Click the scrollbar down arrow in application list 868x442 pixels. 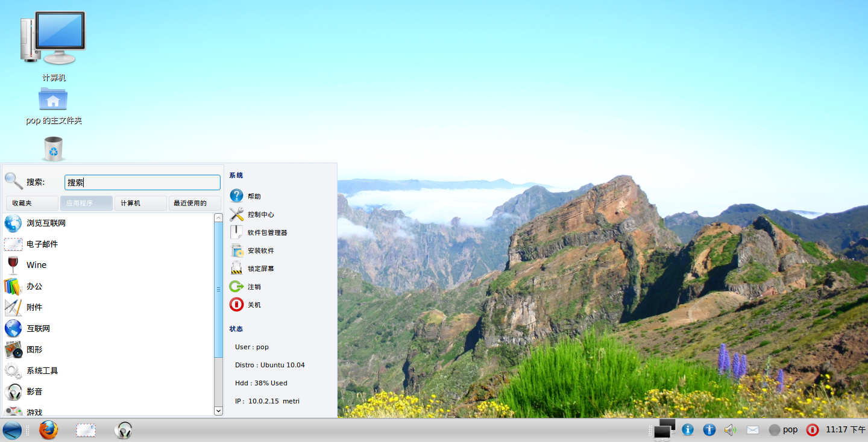pos(218,411)
